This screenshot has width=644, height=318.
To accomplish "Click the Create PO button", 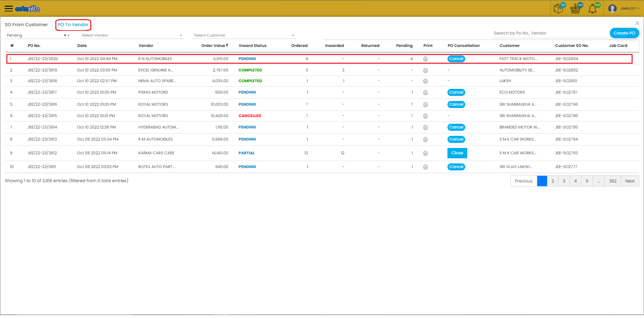I will 624,33.
